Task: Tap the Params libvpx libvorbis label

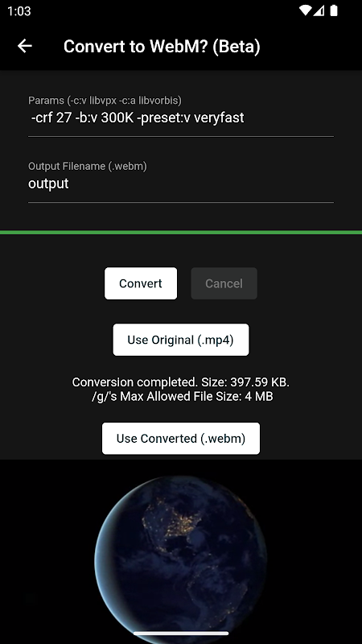Action: (x=105, y=100)
